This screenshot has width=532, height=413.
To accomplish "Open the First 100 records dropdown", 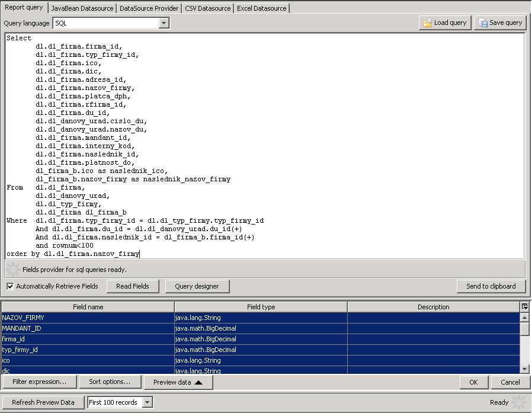I will (148, 402).
